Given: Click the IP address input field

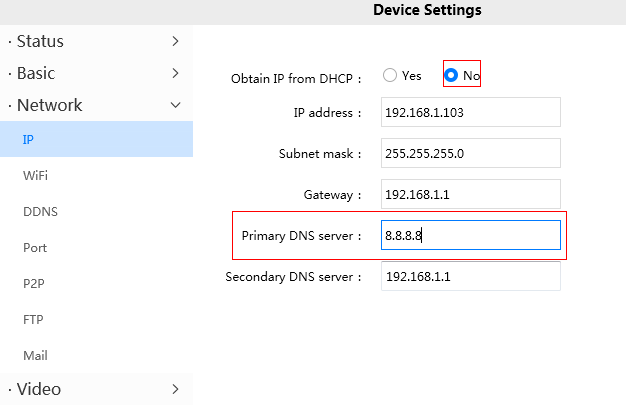Looking at the screenshot, I should pyautogui.click(x=470, y=112).
